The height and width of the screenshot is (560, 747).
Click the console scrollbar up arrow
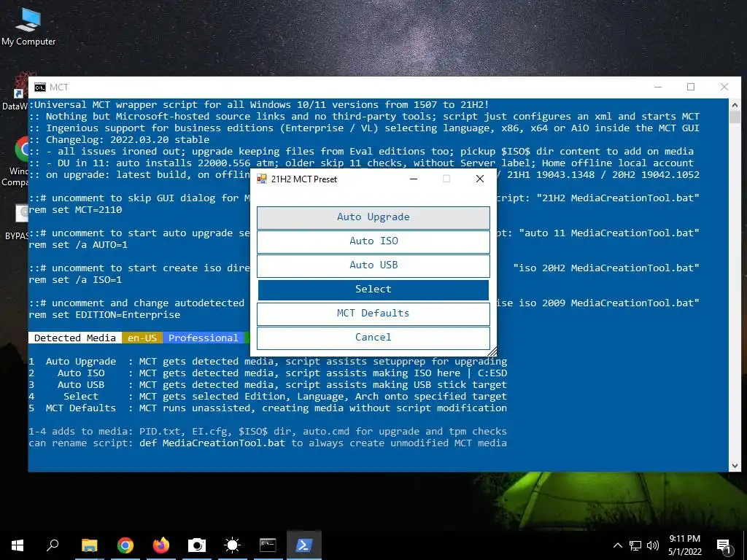(x=735, y=105)
